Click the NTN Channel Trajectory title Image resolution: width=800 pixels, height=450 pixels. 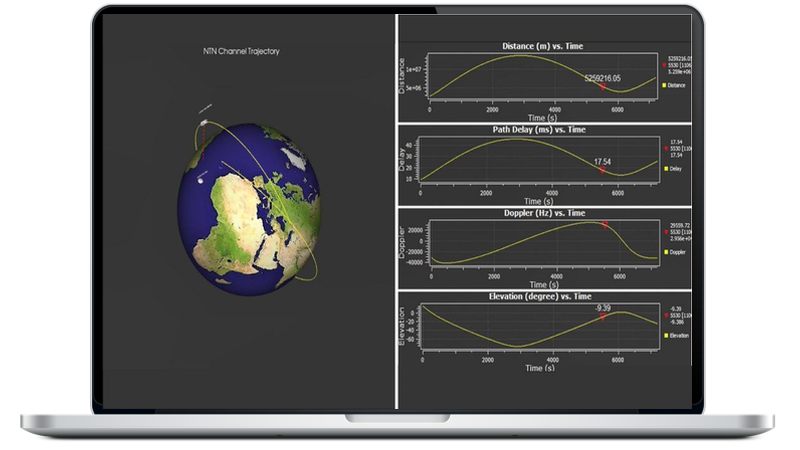tap(240, 50)
